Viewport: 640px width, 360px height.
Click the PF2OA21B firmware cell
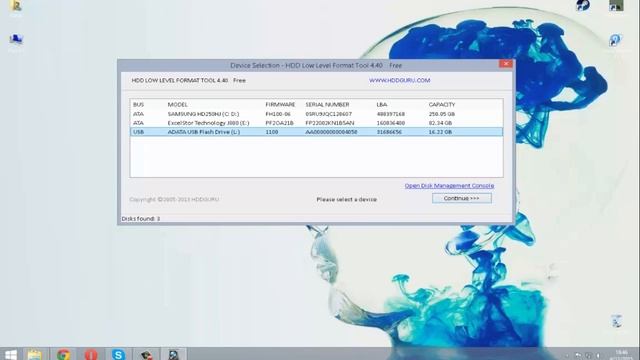279,123
